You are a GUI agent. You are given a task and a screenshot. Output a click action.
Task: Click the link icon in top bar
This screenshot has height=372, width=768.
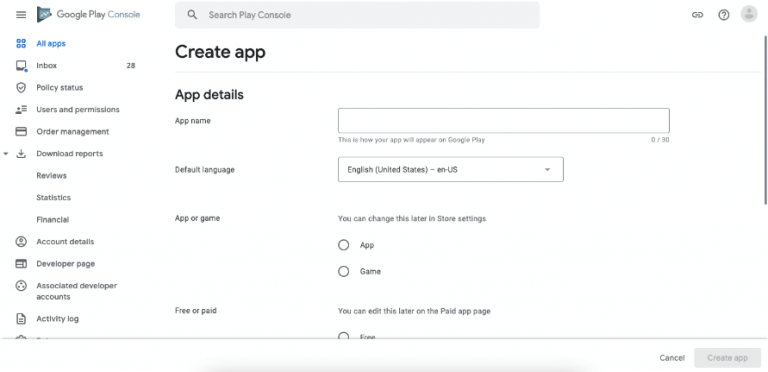tap(697, 15)
